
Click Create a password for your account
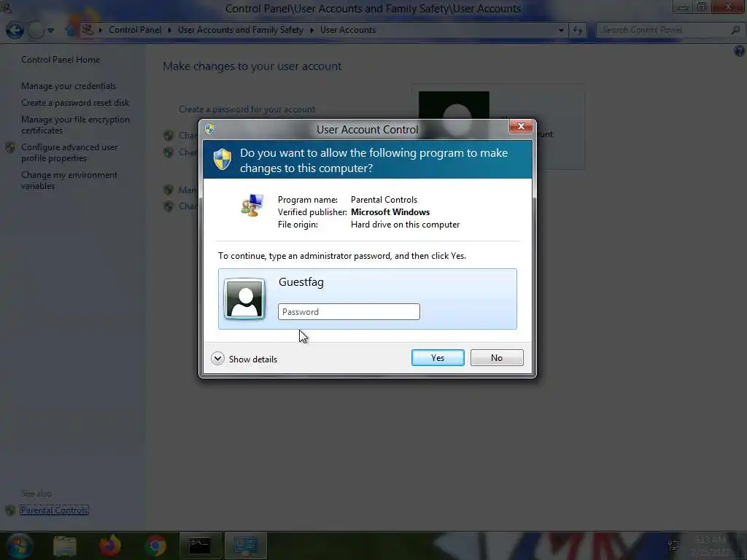(247, 109)
